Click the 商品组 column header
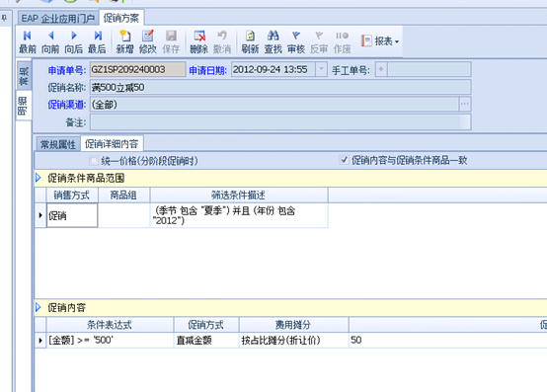Image resolution: width=547 pixels, height=392 pixels. pyautogui.click(x=123, y=196)
